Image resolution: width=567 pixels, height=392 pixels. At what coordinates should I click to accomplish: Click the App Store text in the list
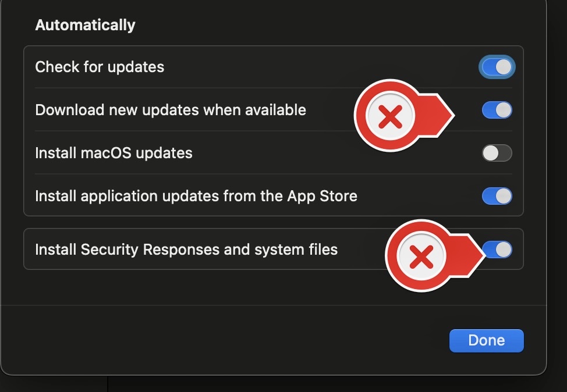click(x=322, y=196)
